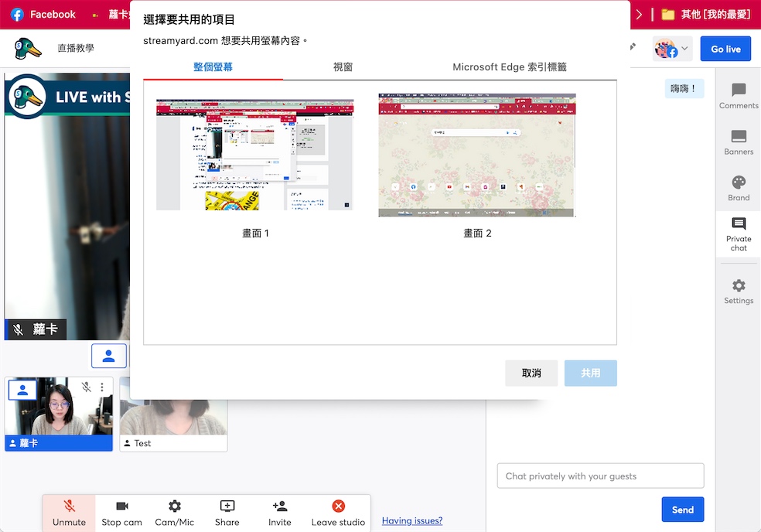This screenshot has height=532, width=761.
Task: Stop the camera with Stop cam
Action: [x=122, y=513]
